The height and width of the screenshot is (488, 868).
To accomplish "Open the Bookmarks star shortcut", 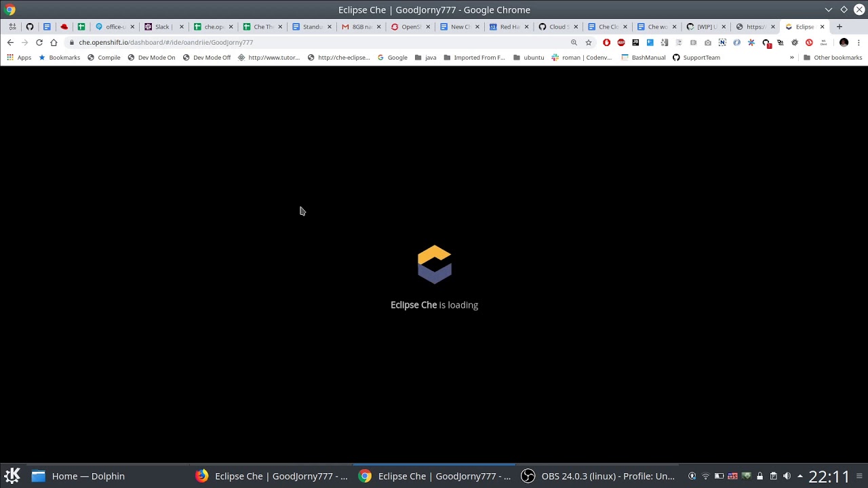I will coord(59,58).
